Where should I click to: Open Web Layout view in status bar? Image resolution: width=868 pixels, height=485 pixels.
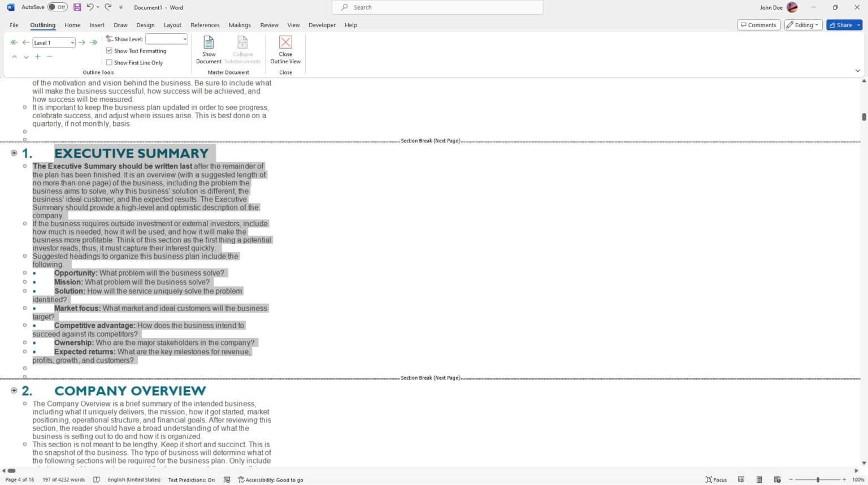coord(778,479)
